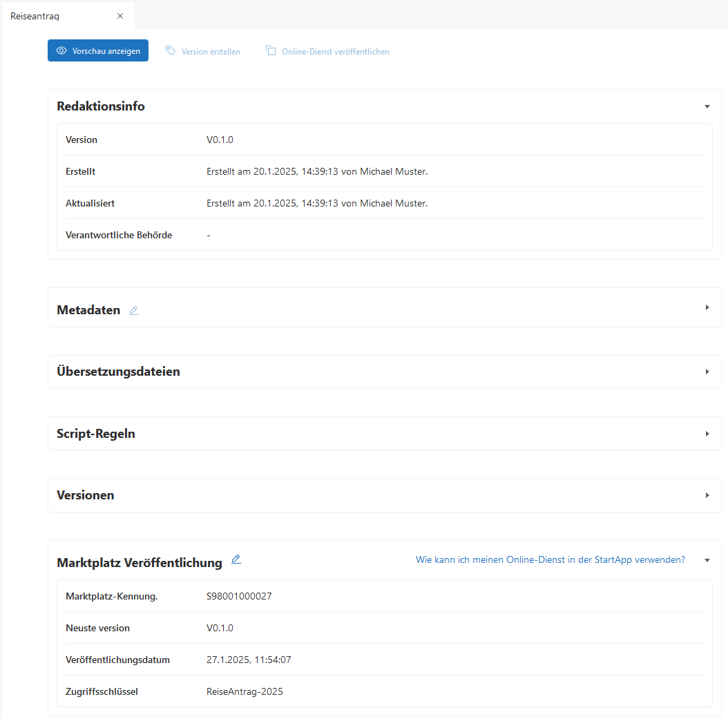Click the Zugriffsschlüssel value ReiseAntrag-2025

tap(245, 691)
